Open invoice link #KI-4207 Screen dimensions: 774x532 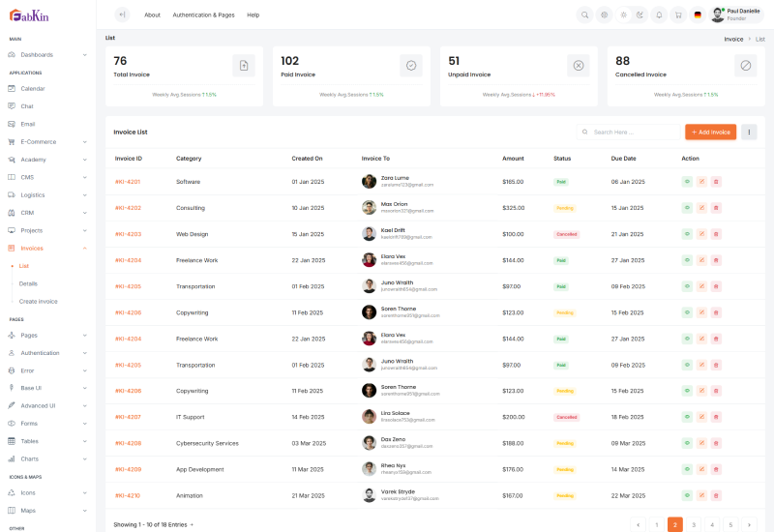[128, 417]
